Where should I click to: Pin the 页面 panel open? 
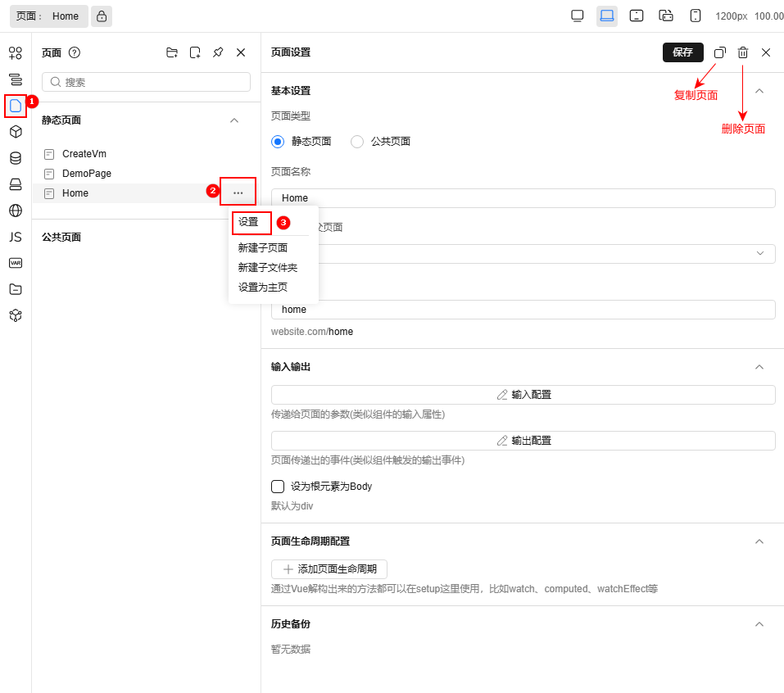click(x=218, y=52)
